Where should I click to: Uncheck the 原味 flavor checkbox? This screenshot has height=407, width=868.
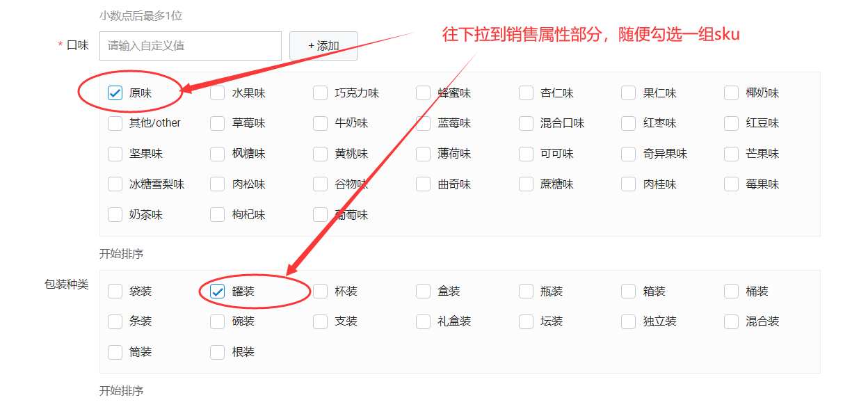(x=115, y=93)
